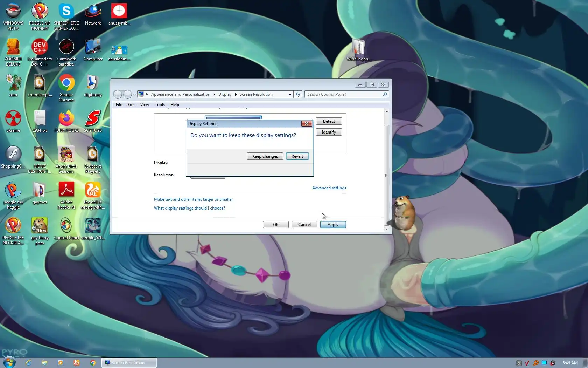Image resolution: width=588 pixels, height=368 pixels.
Task: Click OK in Screen Resolution window
Action: (x=275, y=225)
